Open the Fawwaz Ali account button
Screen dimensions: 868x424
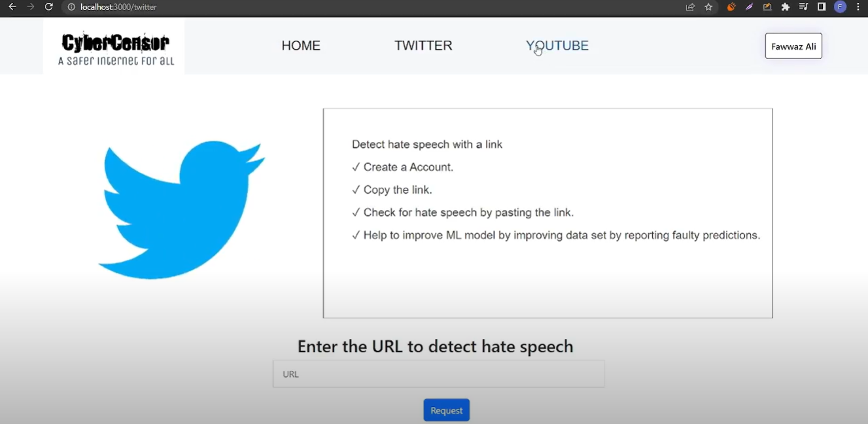[x=793, y=46]
